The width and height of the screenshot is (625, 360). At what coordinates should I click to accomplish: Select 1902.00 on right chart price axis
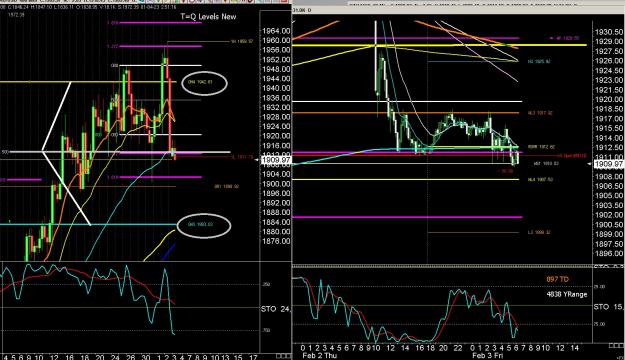609,215
